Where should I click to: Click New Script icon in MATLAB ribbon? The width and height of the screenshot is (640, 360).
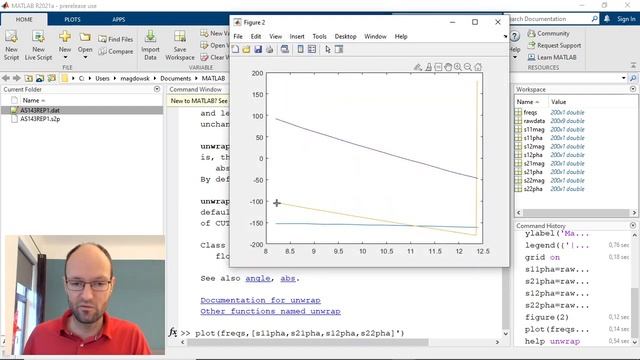click(11, 45)
